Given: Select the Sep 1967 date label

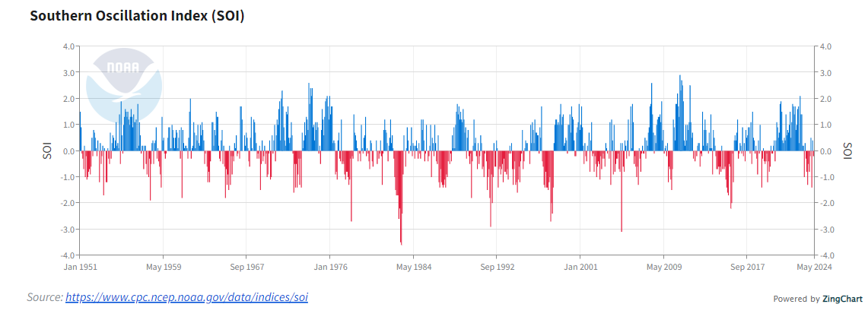Looking at the screenshot, I should tap(246, 267).
